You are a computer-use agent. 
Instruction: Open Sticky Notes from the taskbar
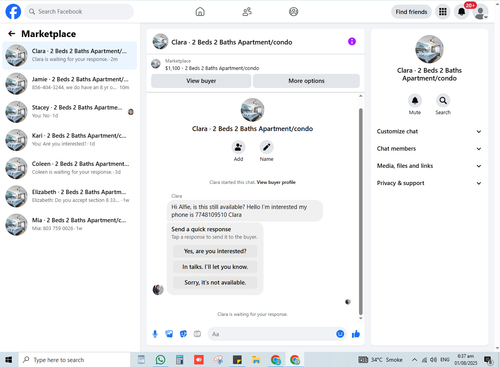[x=237, y=360]
